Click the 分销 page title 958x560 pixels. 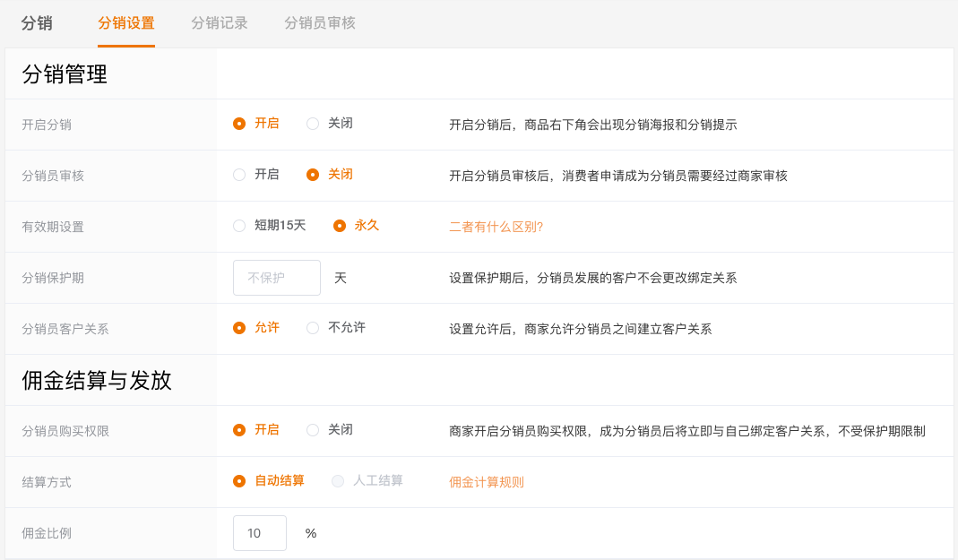[37, 23]
